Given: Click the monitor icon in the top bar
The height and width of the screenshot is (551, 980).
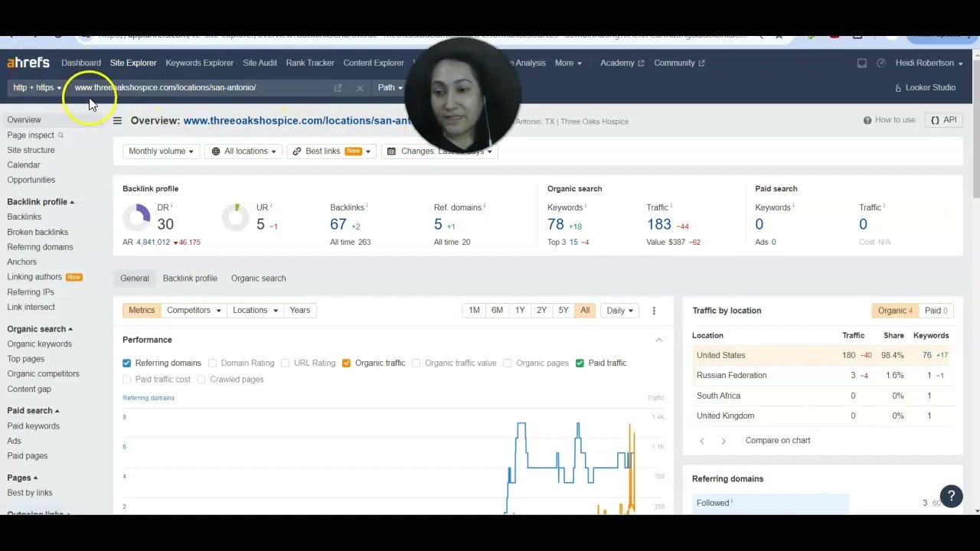Looking at the screenshot, I should point(862,63).
